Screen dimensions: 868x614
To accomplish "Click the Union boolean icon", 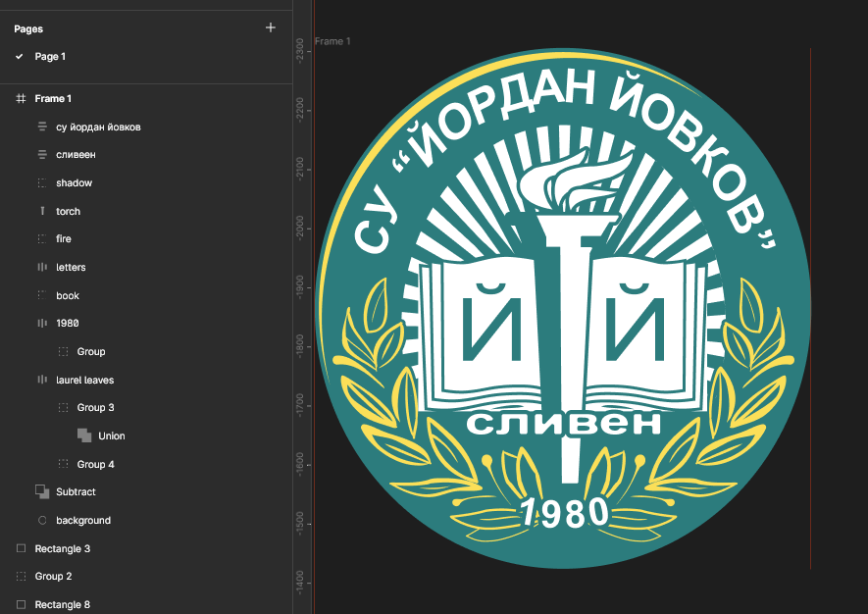I will [84, 435].
